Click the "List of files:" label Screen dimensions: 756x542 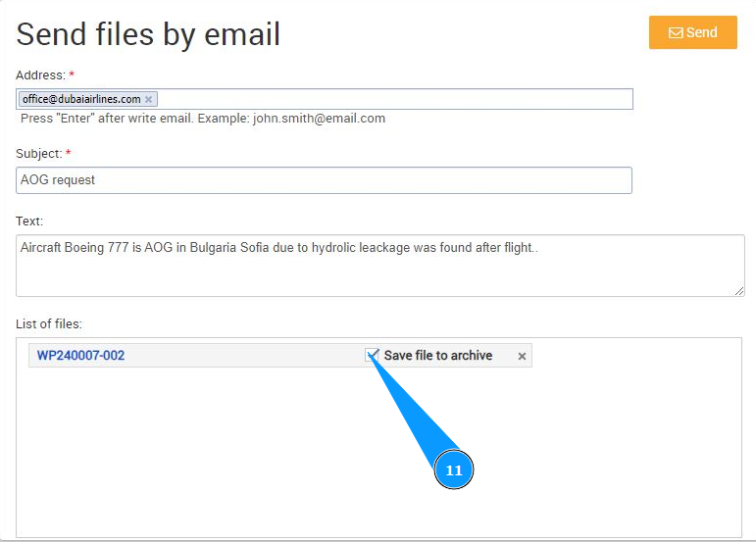(x=49, y=323)
